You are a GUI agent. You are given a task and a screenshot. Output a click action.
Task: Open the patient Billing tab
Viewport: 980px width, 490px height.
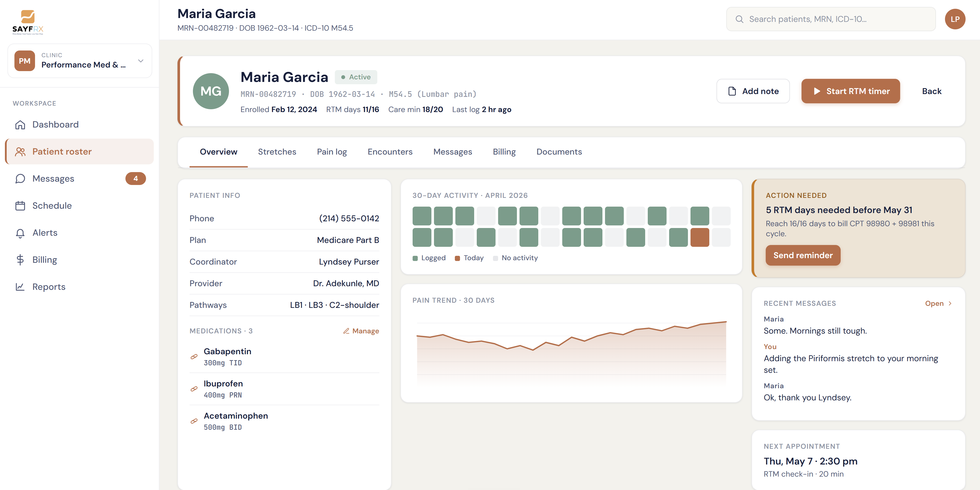pyautogui.click(x=504, y=152)
